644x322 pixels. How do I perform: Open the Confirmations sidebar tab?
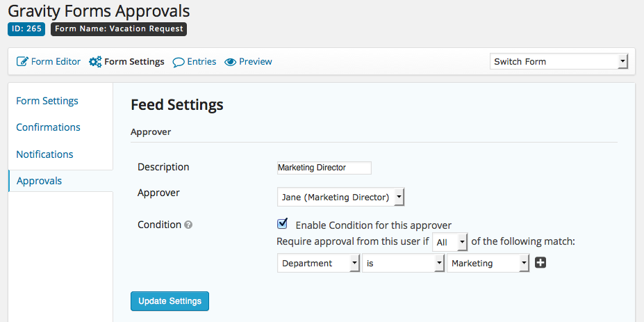49,127
